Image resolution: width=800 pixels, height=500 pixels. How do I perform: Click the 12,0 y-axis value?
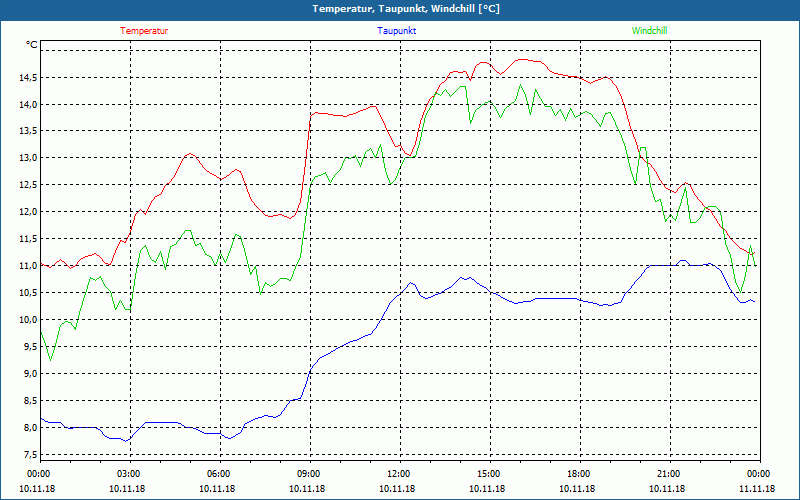[29, 212]
